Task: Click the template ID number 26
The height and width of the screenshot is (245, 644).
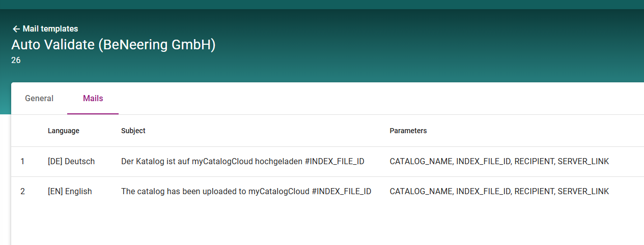Action: click(x=16, y=60)
